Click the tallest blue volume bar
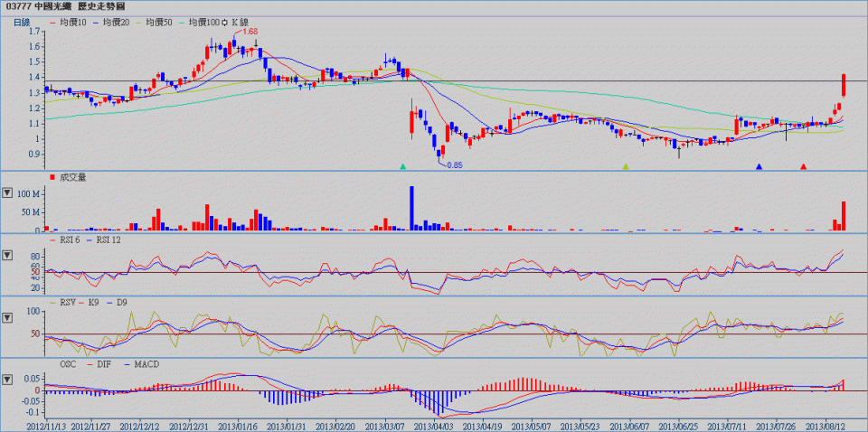868x432 pixels. pyautogui.click(x=412, y=209)
